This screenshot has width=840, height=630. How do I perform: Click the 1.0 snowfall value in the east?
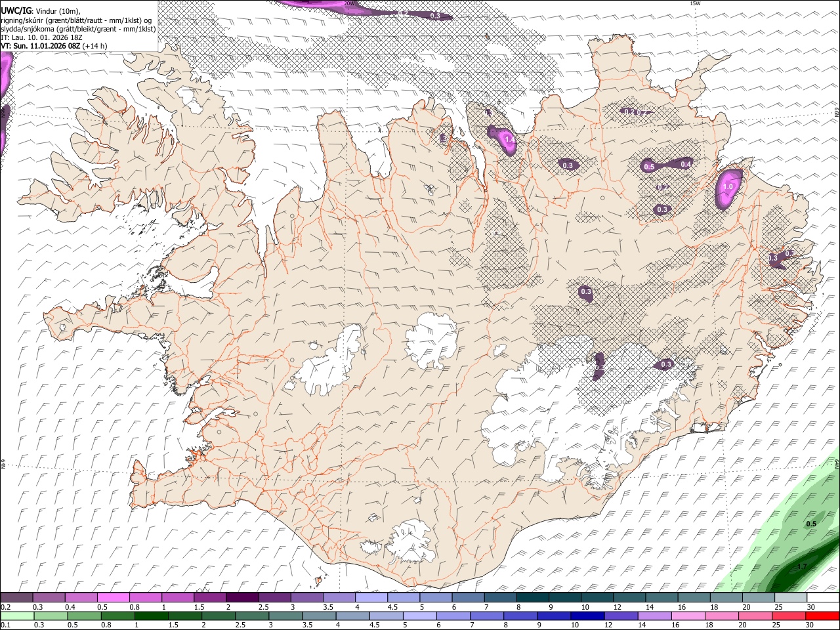[x=727, y=186]
